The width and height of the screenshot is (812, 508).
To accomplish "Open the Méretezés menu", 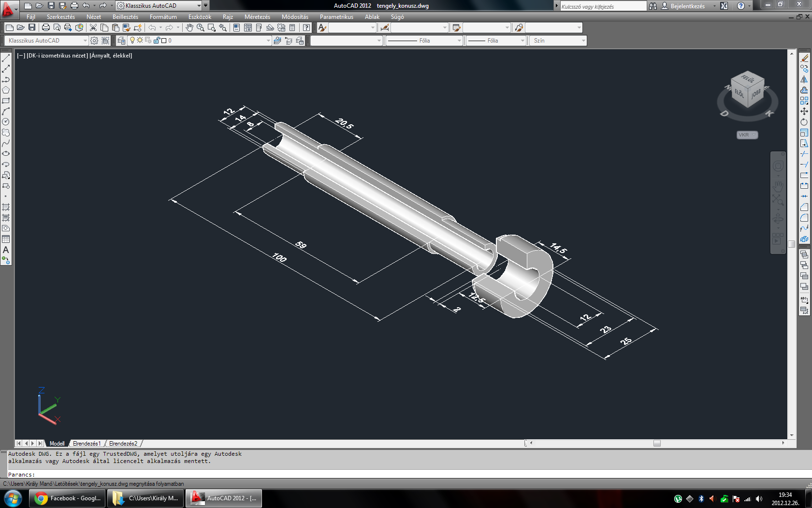I will 257,17.
